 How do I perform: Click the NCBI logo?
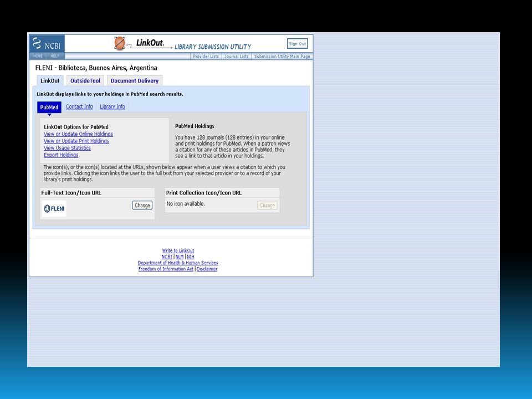tap(47, 43)
